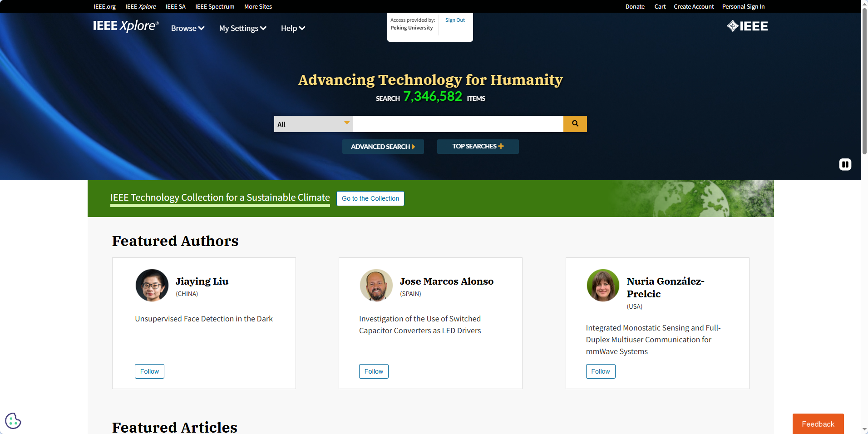This screenshot has width=868, height=434.
Task: Open the Integrated Monostatic Sensing article
Action: click(x=653, y=340)
